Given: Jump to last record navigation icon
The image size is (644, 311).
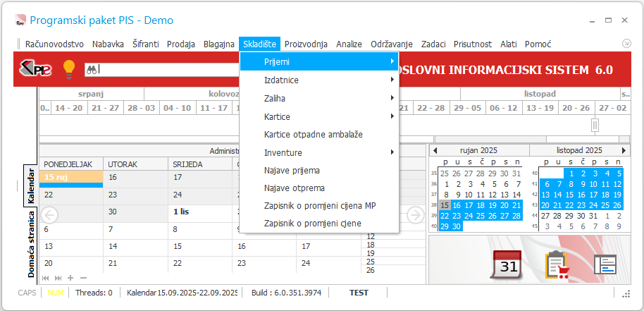Looking at the screenshot, I should click(x=58, y=278).
